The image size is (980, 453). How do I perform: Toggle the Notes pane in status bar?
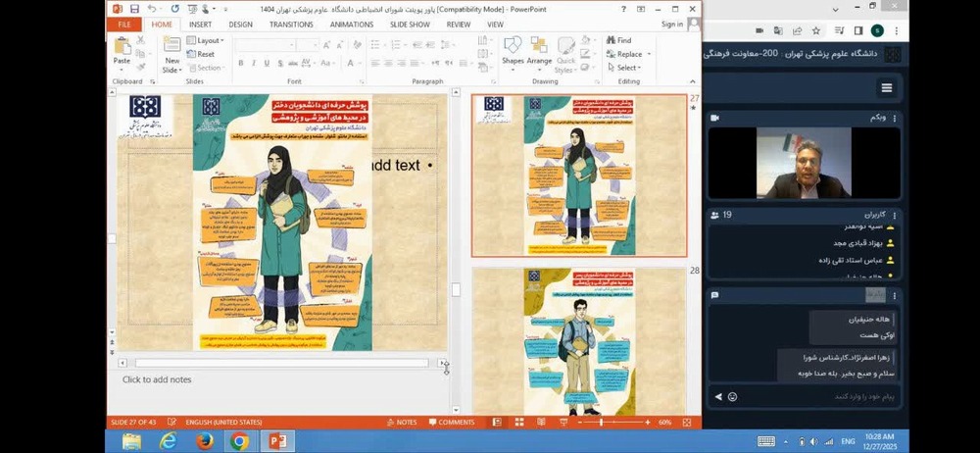(402, 422)
